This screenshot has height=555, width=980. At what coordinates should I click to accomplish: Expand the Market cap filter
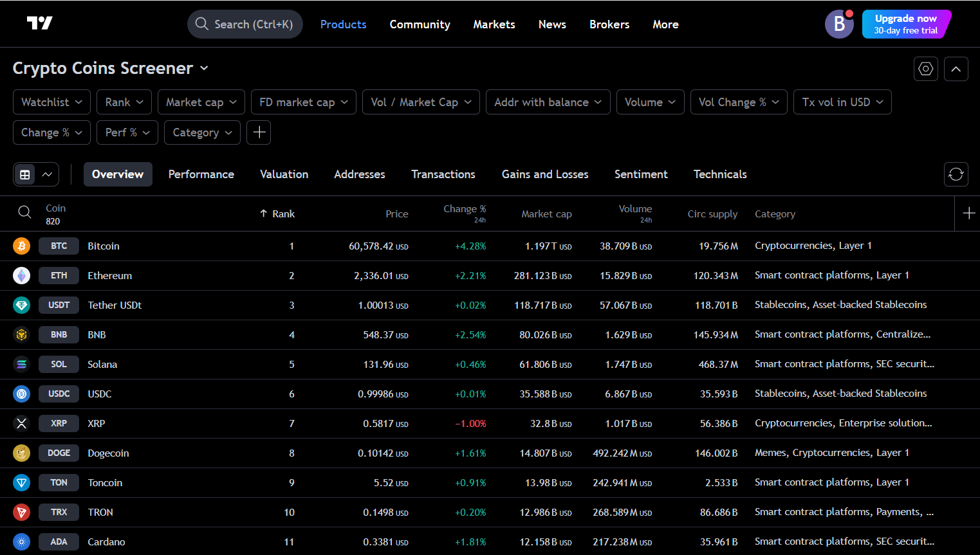(x=201, y=102)
